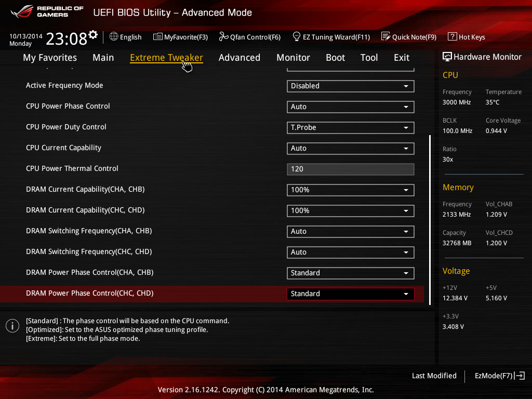Click the Core Voltage 0.944 V value
532x399 pixels.
point(496,131)
